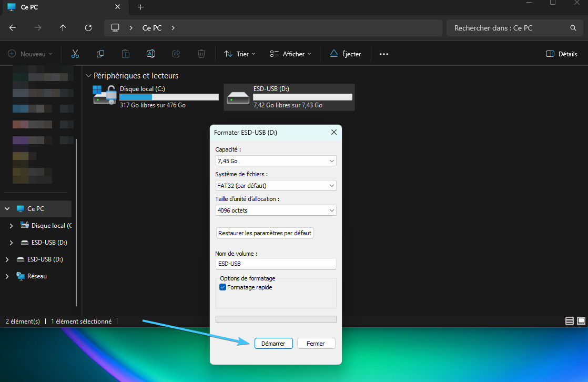Expand Disque local in the sidebar tree

[x=11, y=226]
